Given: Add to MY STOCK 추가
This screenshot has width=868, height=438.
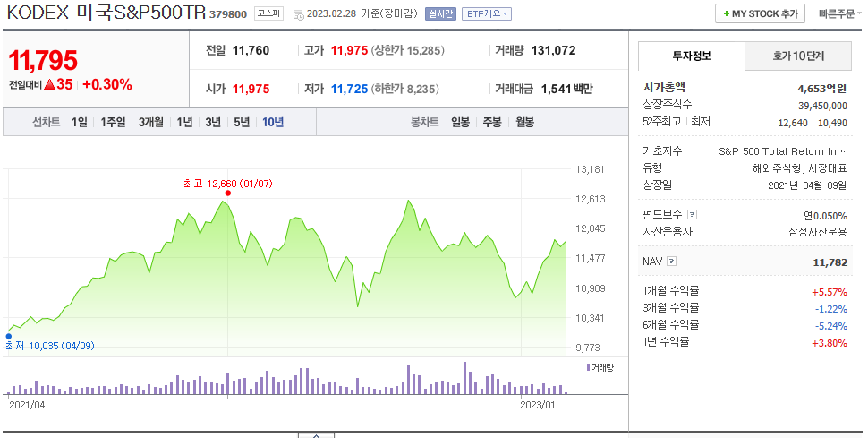Looking at the screenshot, I should (760, 13).
